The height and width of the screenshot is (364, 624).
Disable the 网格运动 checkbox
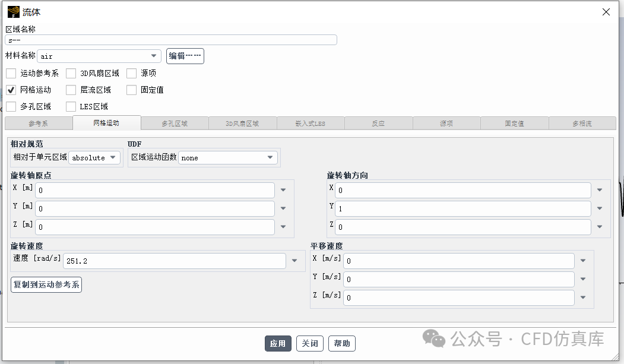tap(9, 90)
